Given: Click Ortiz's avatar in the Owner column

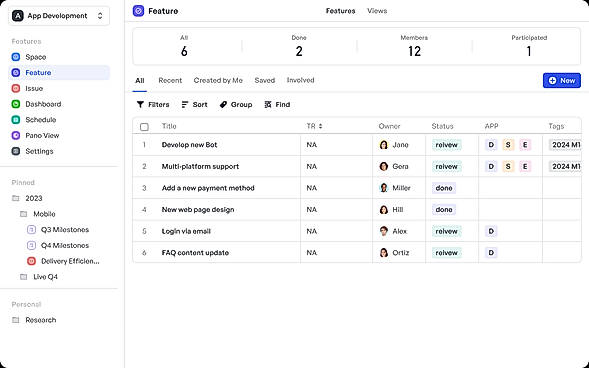Looking at the screenshot, I should (x=384, y=253).
